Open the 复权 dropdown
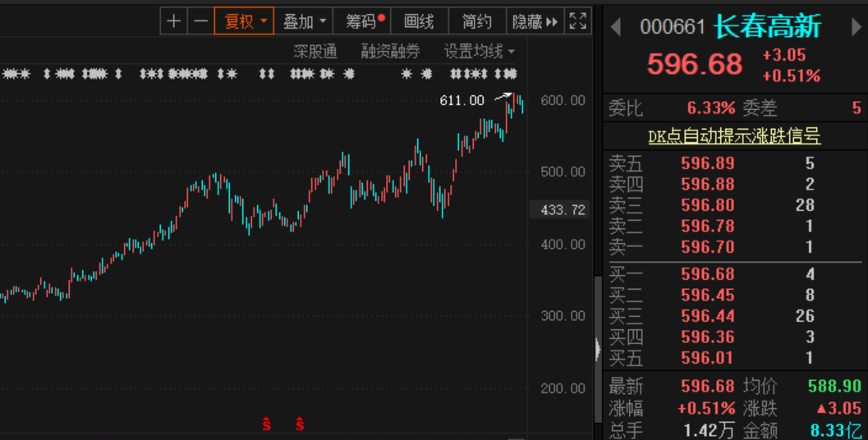 (x=244, y=21)
